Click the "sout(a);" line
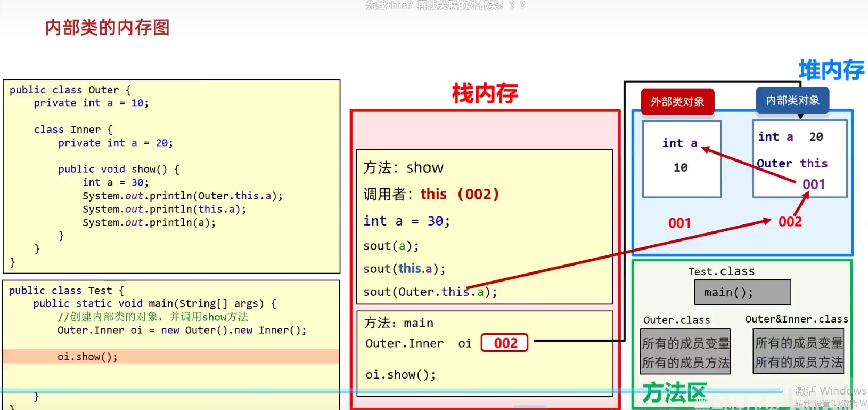Screen dimensions: 868x410 pyautogui.click(x=391, y=246)
